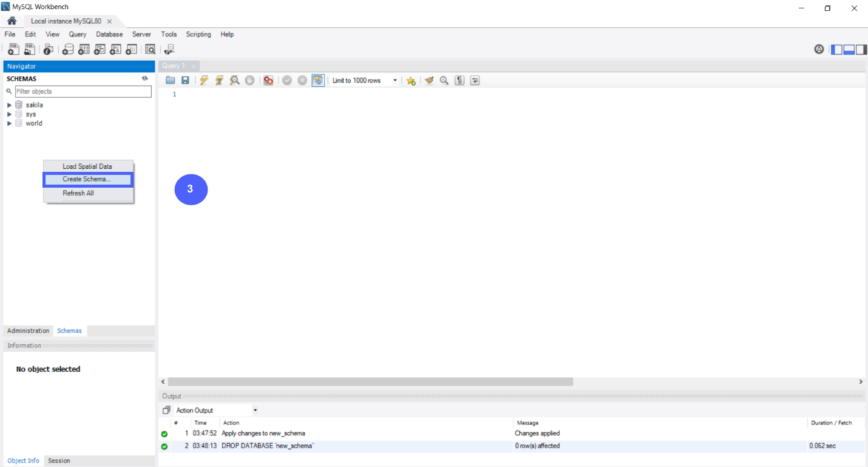Open a new SQL query tab

[13, 49]
